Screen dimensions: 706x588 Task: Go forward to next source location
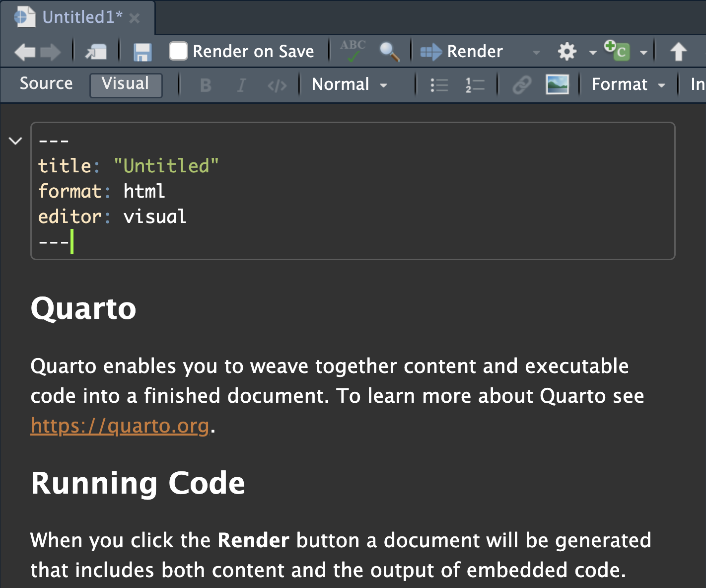pyautogui.click(x=50, y=52)
